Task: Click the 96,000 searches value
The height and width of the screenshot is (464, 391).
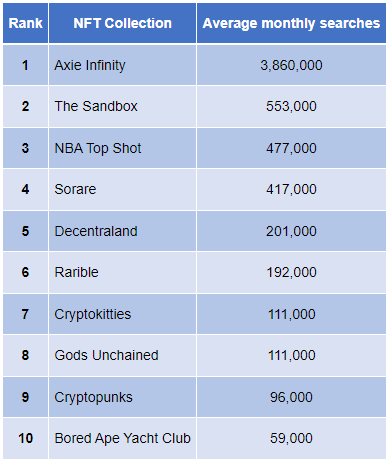Action: tap(291, 397)
